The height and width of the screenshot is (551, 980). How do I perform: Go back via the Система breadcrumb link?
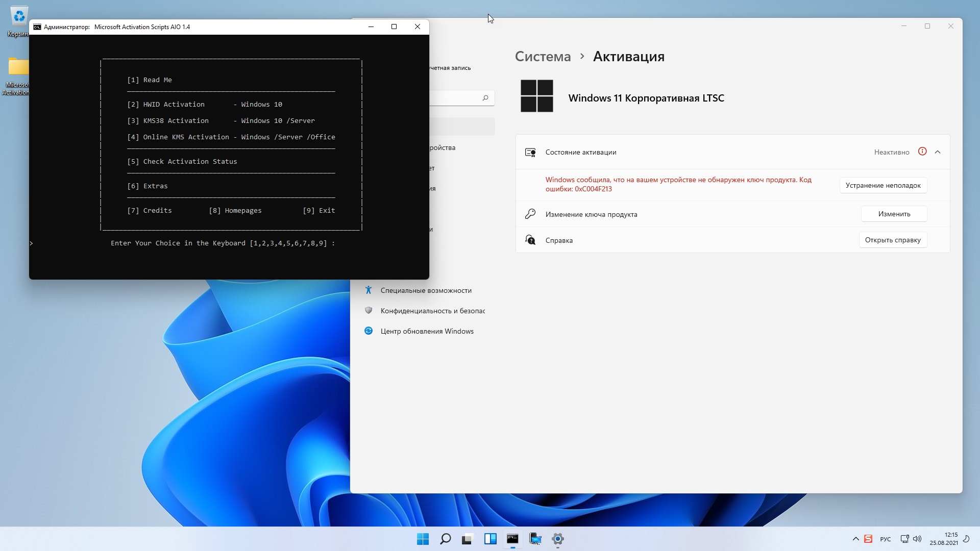tap(542, 57)
